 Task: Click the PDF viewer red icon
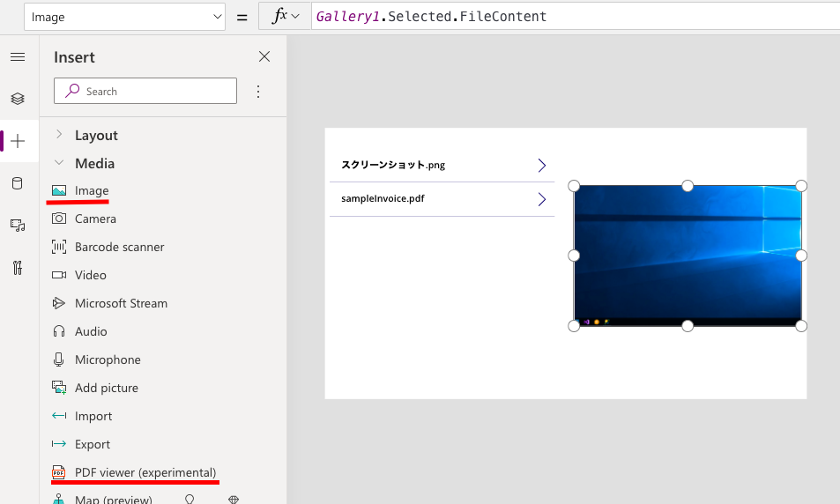(x=58, y=472)
